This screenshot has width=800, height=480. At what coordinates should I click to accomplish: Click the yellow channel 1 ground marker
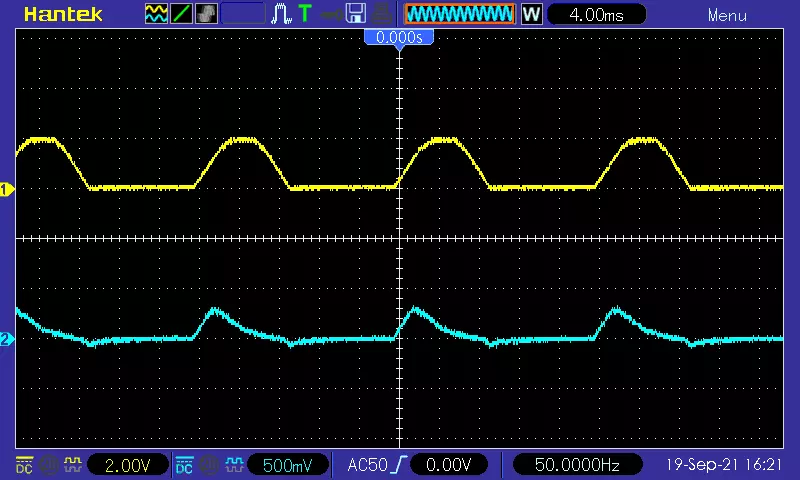point(6,190)
